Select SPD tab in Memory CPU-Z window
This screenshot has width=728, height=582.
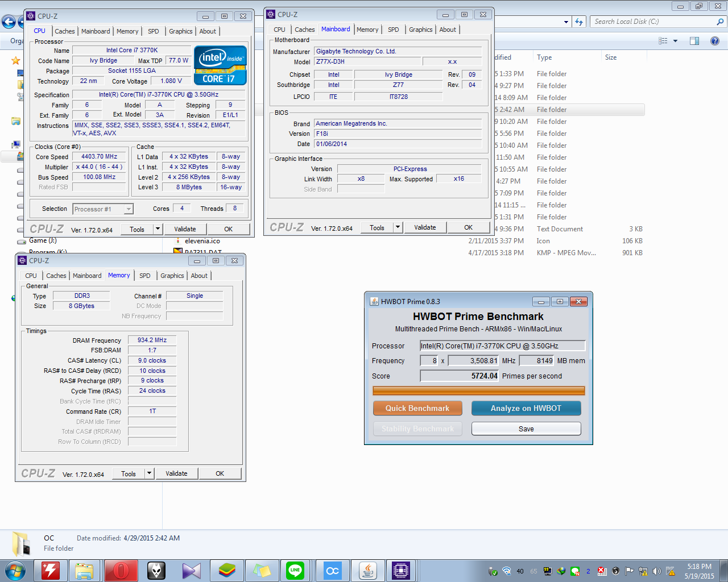tap(145, 276)
